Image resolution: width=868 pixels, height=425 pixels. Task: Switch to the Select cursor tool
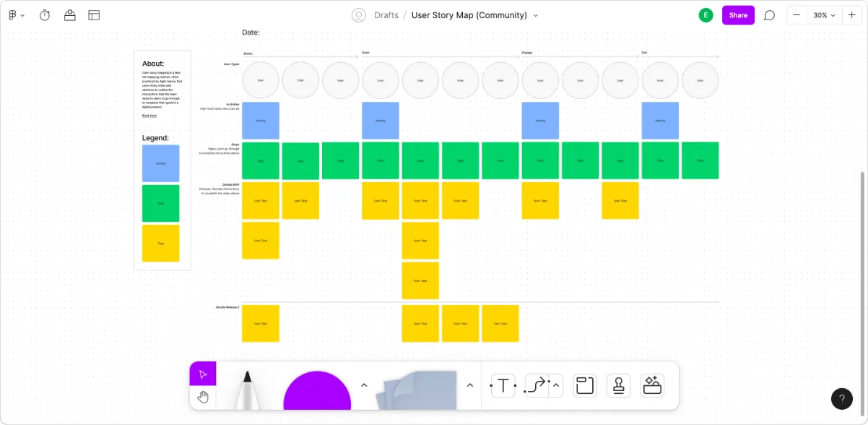[x=203, y=374]
